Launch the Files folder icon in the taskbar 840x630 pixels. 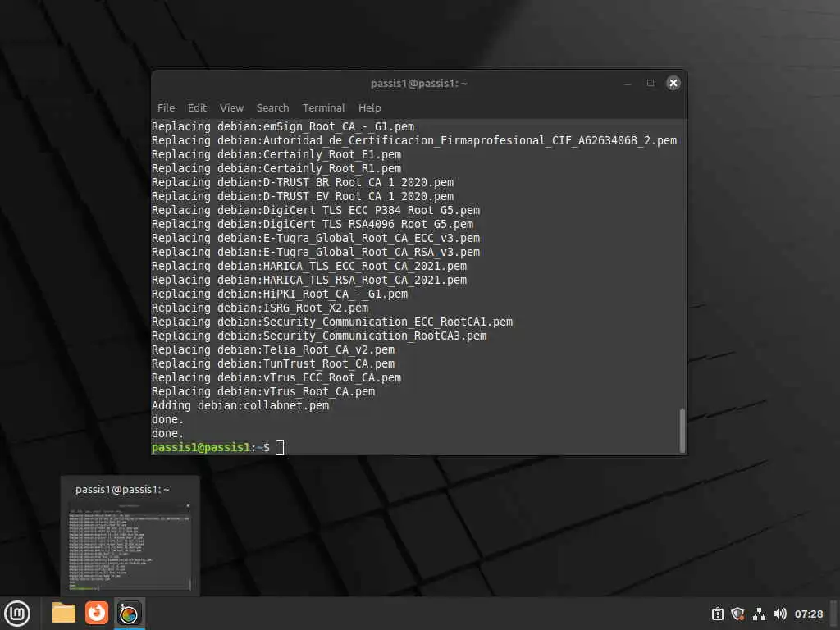tap(64, 613)
